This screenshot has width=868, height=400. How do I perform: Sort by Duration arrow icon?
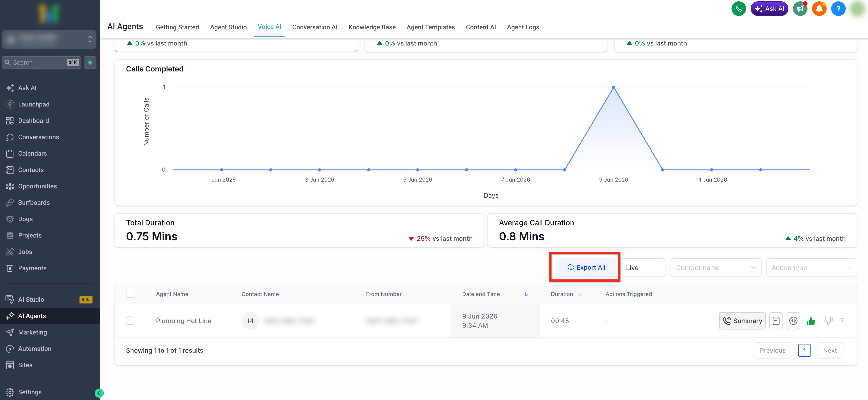(x=580, y=294)
